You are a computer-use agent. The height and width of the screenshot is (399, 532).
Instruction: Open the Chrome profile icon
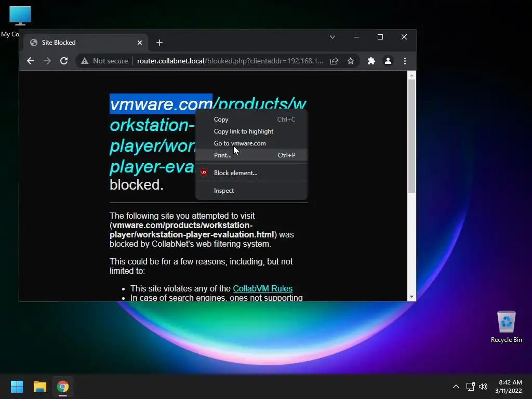[388, 61]
